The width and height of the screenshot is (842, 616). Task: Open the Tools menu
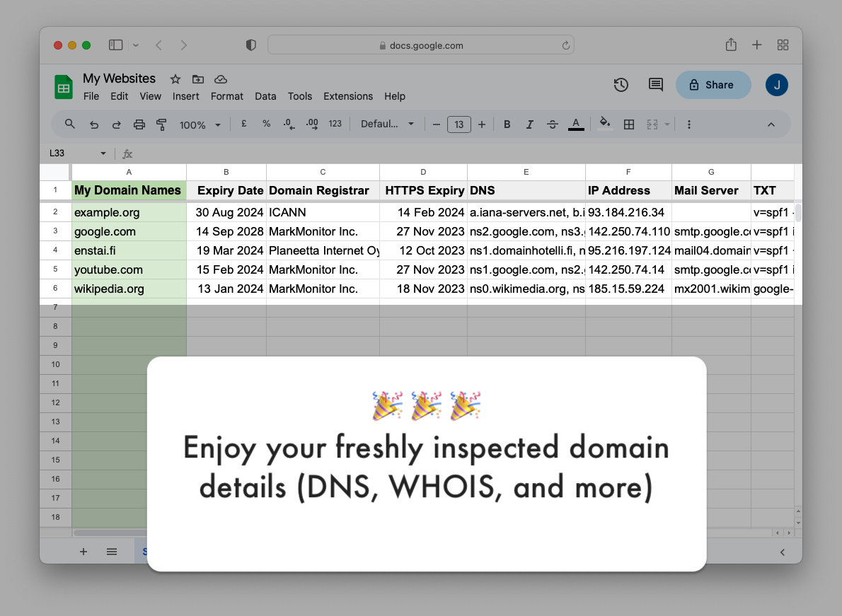[299, 96]
